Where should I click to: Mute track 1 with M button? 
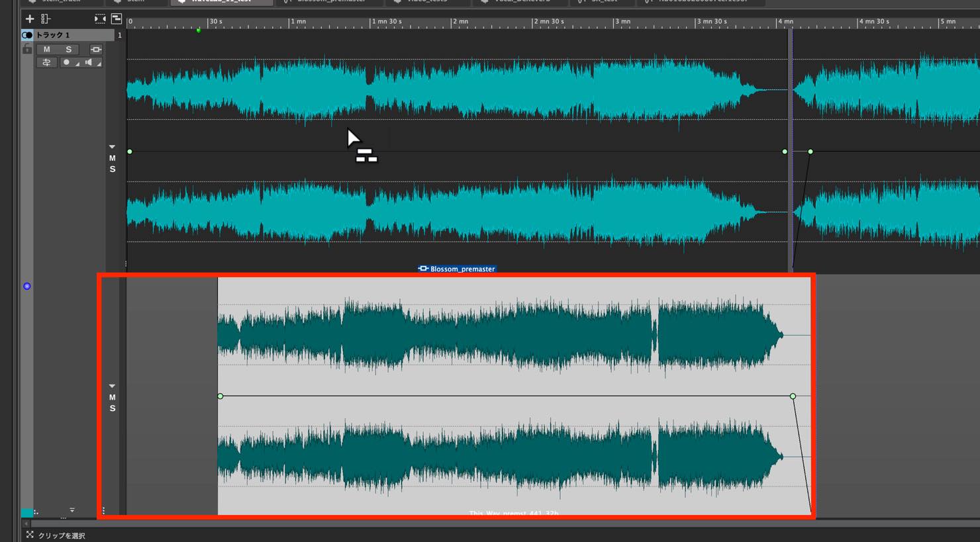pyautogui.click(x=46, y=50)
